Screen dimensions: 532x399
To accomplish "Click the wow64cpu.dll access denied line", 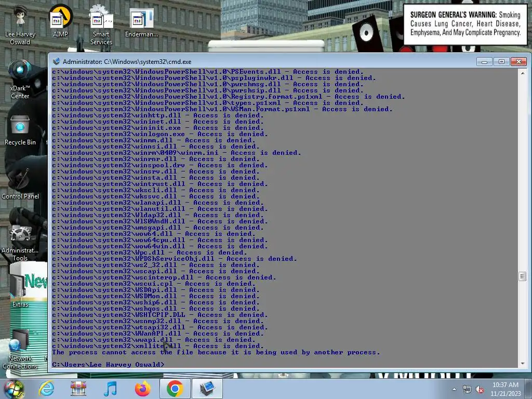I will tap(160, 240).
